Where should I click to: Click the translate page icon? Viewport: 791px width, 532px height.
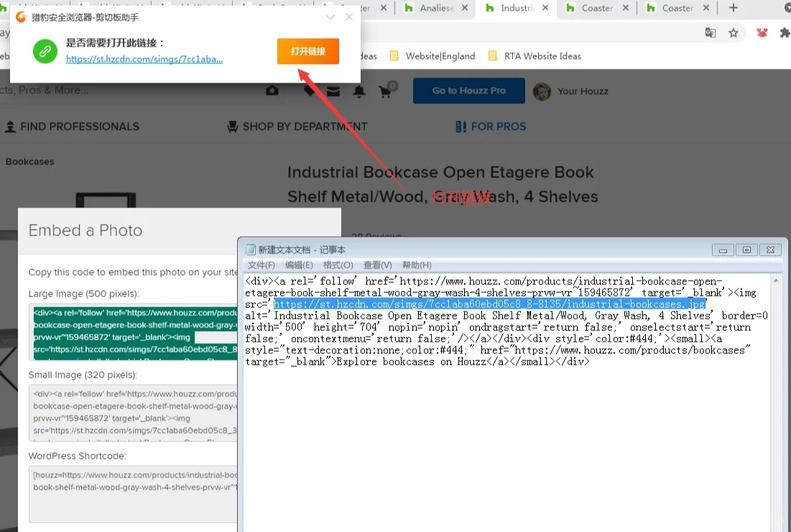pos(711,33)
